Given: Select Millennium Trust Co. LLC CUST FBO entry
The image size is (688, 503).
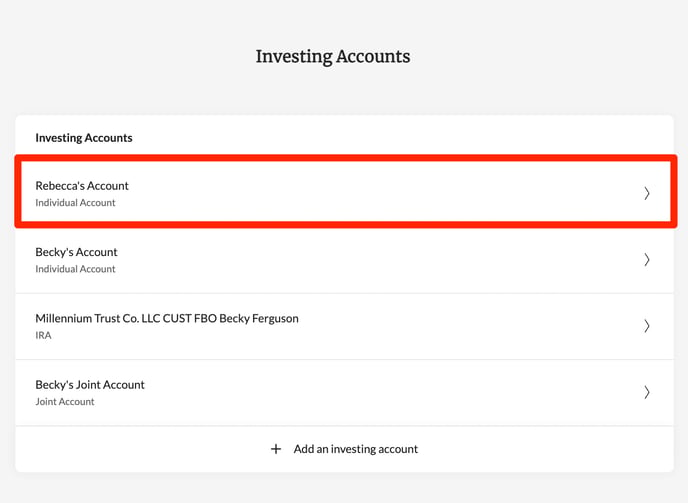Looking at the screenshot, I should [167, 318].
